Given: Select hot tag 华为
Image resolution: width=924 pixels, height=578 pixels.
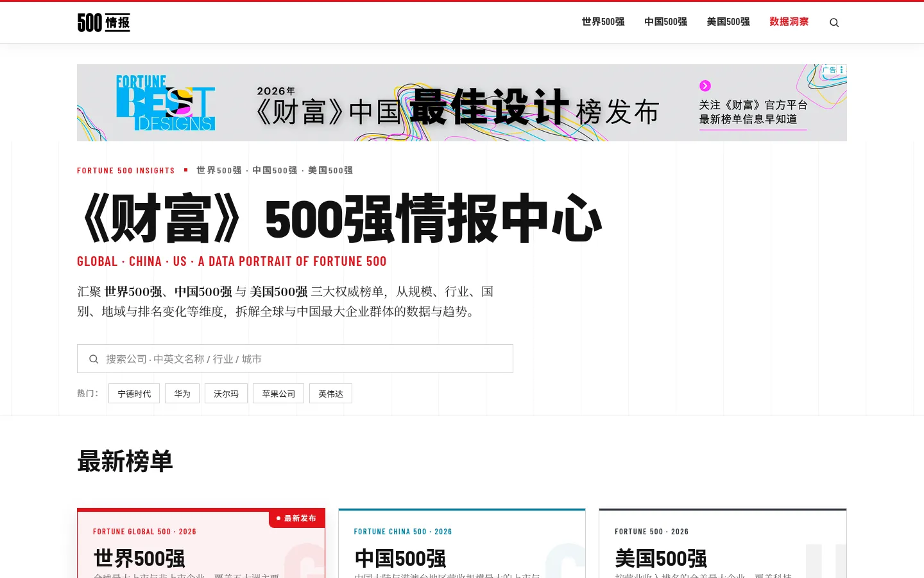Looking at the screenshot, I should point(182,394).
